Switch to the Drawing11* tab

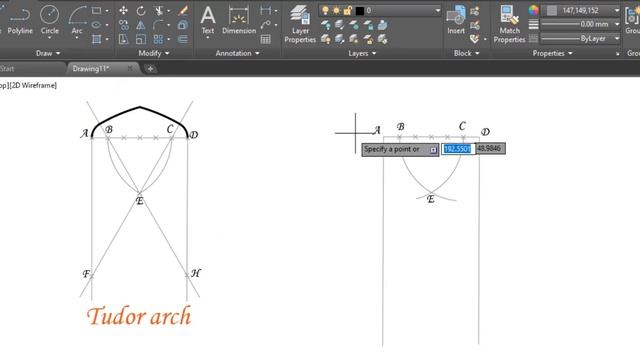click(91, 69)
